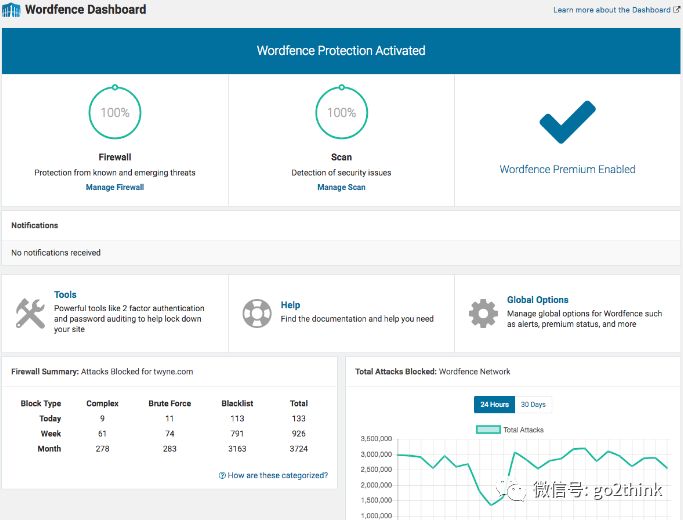Click the Firewall 100% status circle

(115, 112)
